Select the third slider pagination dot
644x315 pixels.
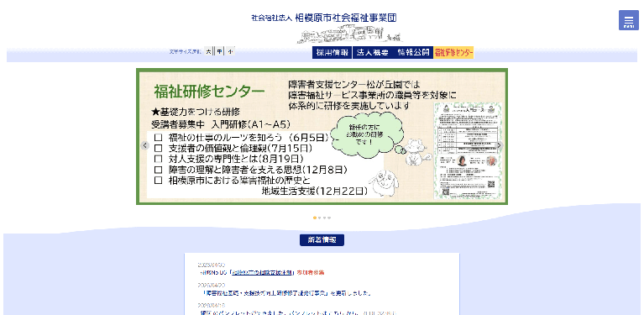click(324, 218)
